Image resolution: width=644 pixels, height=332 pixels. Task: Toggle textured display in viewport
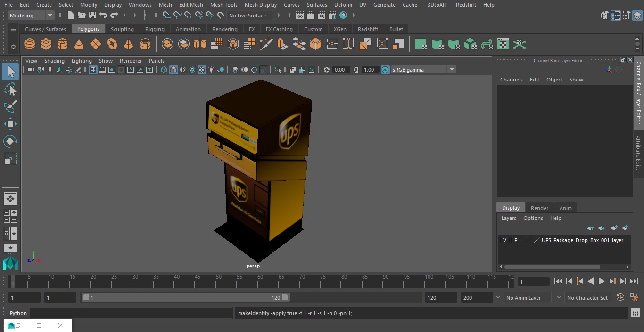[x=202, y=70]
